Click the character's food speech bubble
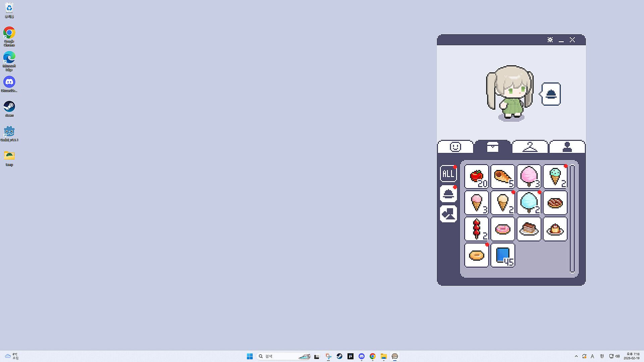 [551, 94]
